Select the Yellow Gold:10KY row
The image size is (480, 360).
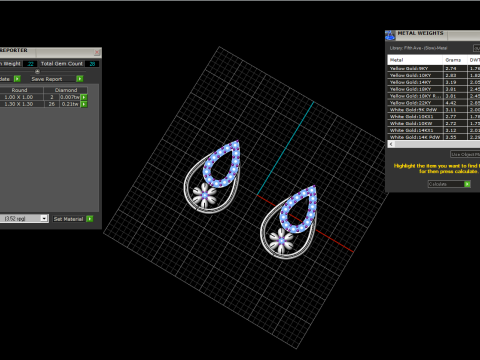coord(434,75)
